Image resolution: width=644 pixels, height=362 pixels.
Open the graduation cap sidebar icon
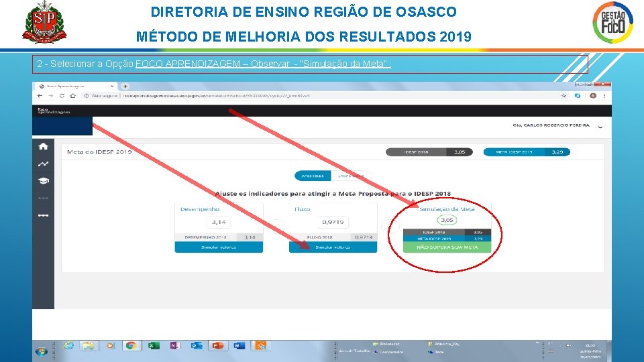point(43,180)
